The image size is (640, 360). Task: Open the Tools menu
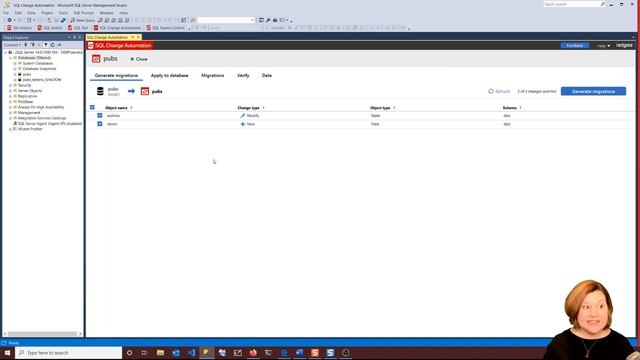[x=63, y=13]
